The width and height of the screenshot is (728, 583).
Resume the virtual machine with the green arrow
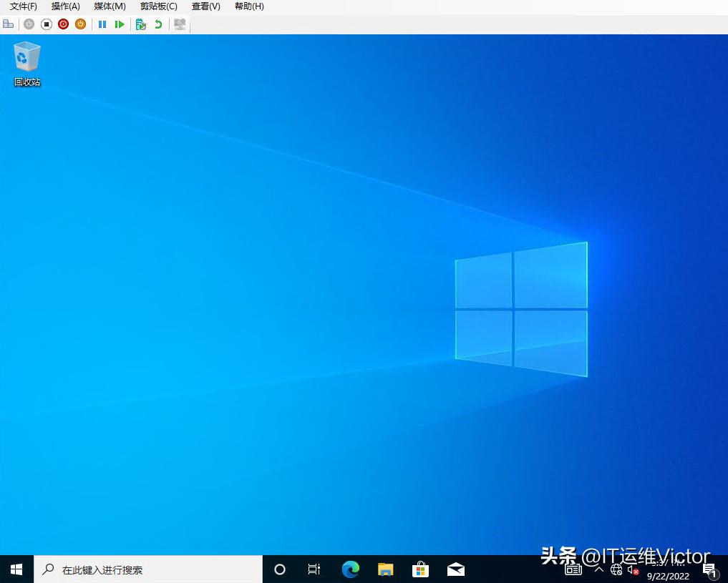[120, 24]
